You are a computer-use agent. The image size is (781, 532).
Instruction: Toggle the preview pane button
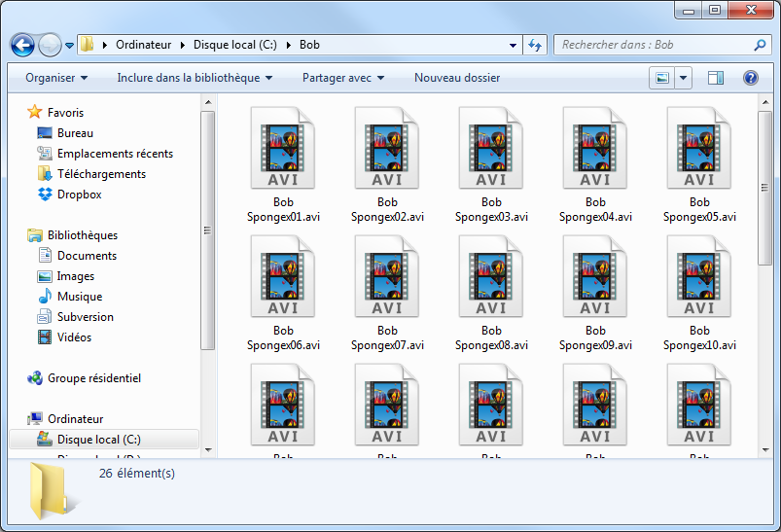716,78
